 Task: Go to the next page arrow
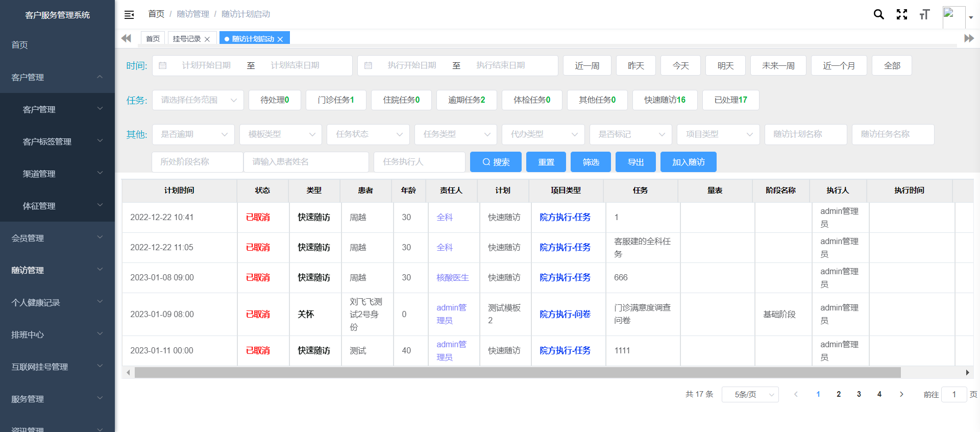coord(901,394)
